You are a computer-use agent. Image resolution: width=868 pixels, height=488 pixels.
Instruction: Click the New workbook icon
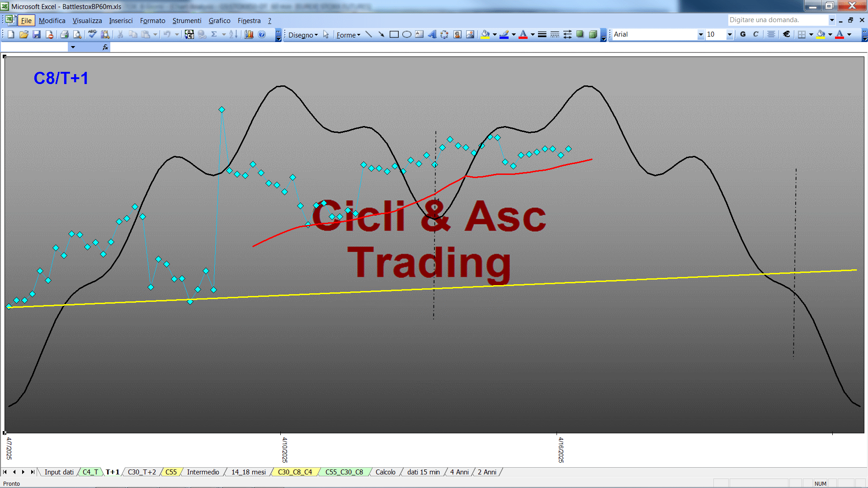[11, 34]
